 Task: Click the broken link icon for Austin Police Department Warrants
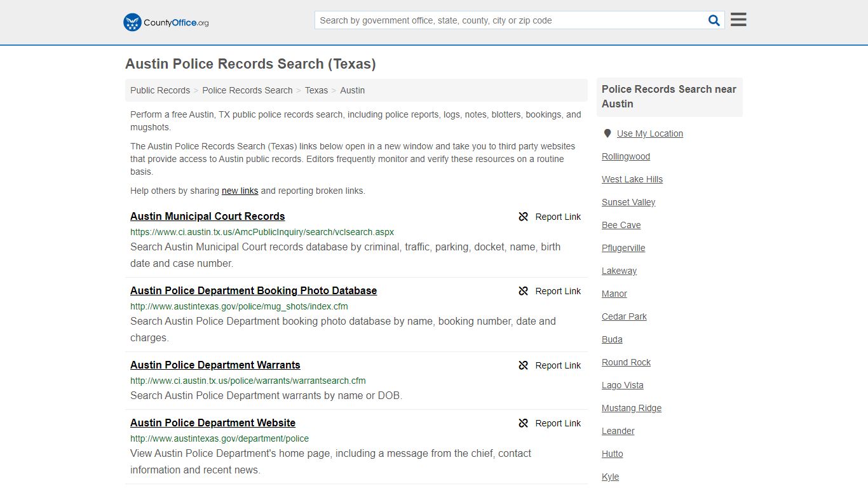point(524,365)
